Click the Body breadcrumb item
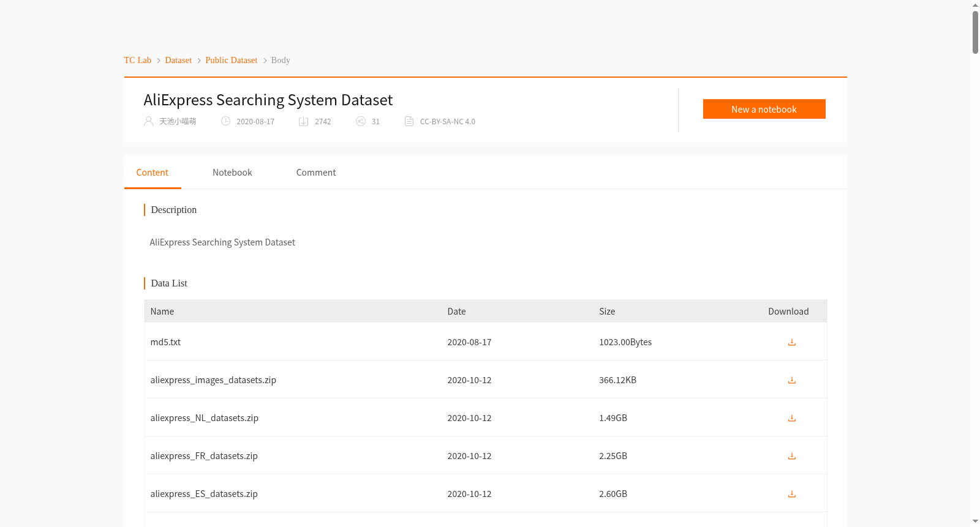Viewport: 980px width, 527px height. click(x=281, y=60)
